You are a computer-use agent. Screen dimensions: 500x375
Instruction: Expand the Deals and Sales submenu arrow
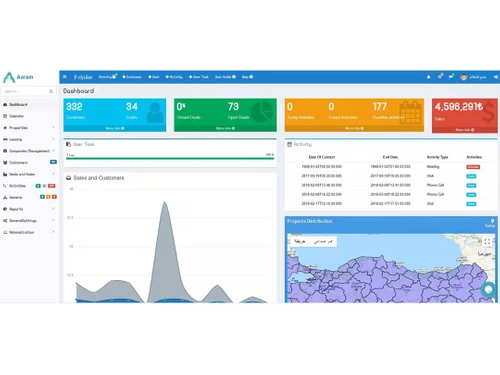point(53,174)
